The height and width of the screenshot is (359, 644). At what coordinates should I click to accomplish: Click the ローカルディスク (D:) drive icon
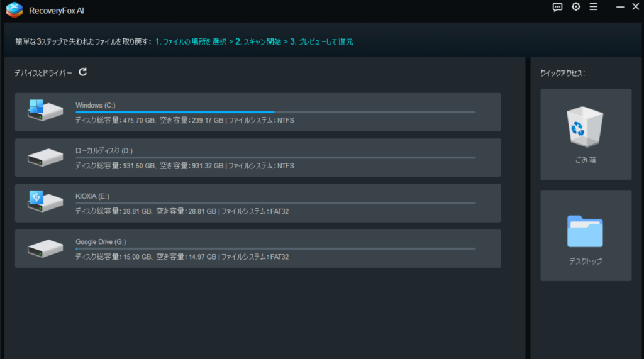tap(45, 157)
